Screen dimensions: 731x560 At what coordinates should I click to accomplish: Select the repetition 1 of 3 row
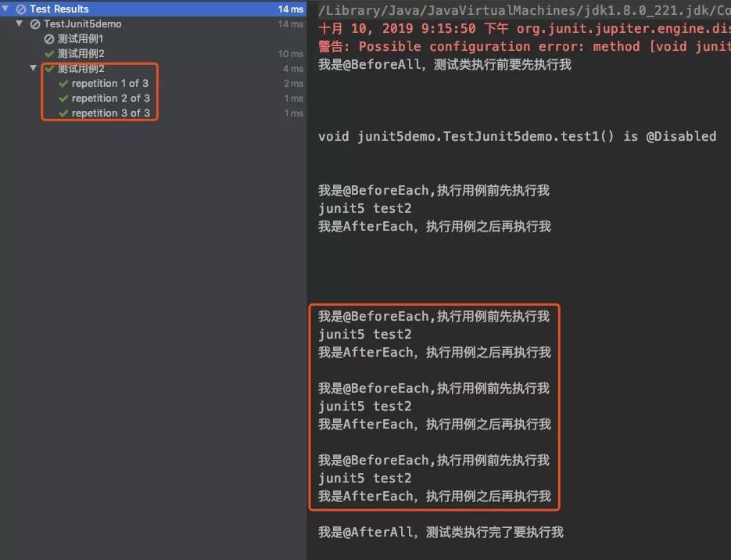(153, 84)
